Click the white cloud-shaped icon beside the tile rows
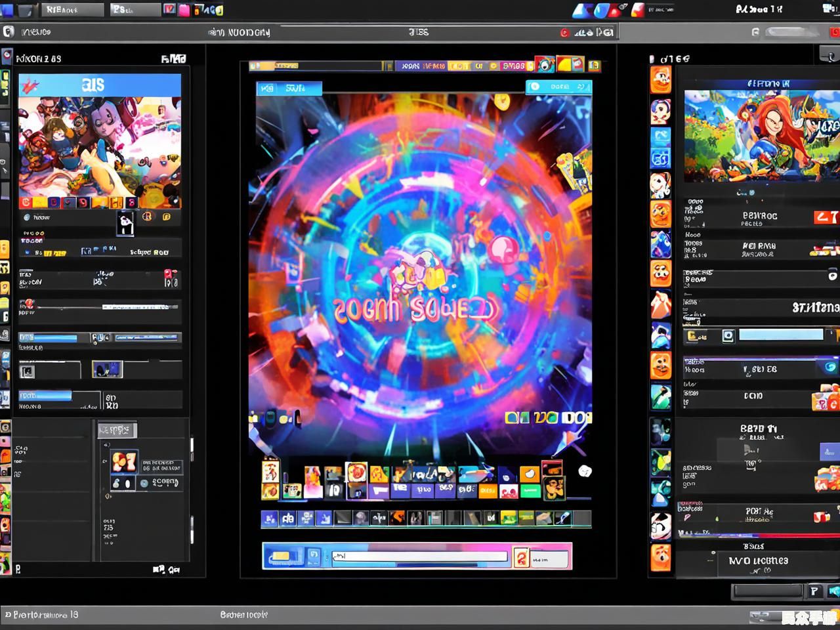This screenshot has height=630, width=840. click(584, 471)
